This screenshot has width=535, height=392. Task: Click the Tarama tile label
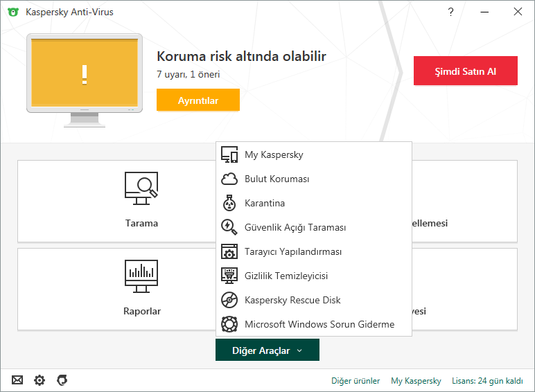click(141, 223)
